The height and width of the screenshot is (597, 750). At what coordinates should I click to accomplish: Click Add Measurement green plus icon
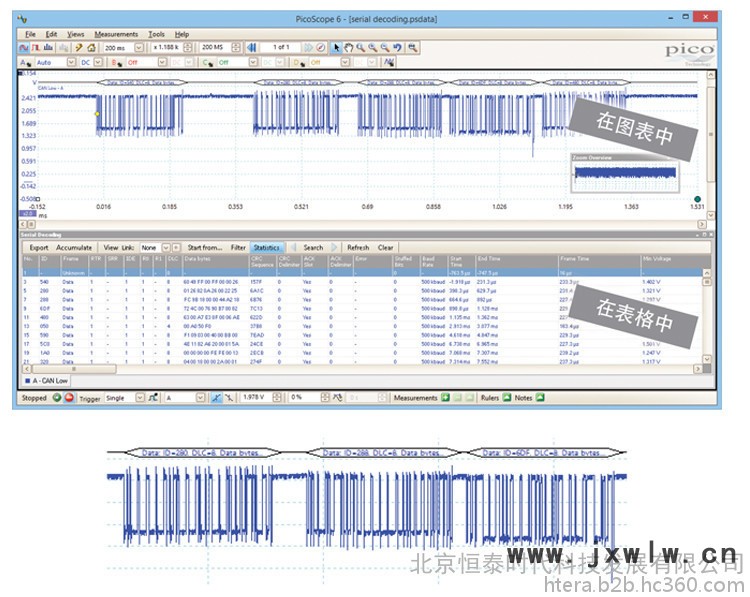click(x=445, y=398)
